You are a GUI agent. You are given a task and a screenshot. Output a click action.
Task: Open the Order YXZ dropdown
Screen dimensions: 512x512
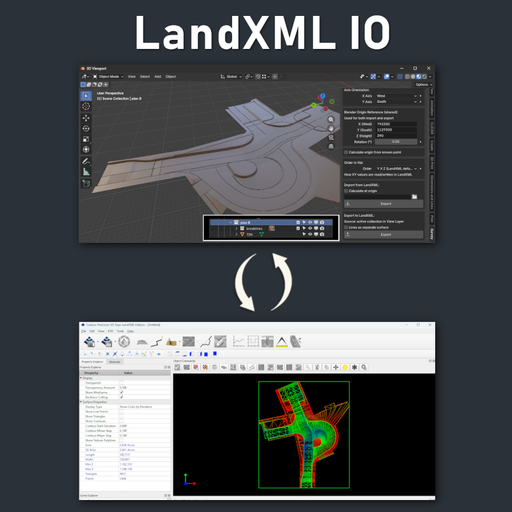click(397, 169)
